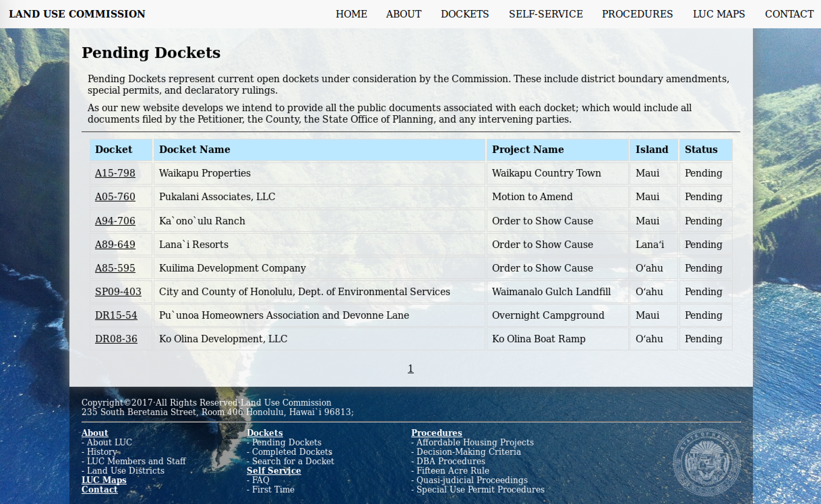Open Fifteen Acre Rule footer link
This screenshot has height=504, width=821.
coord(452,471)
